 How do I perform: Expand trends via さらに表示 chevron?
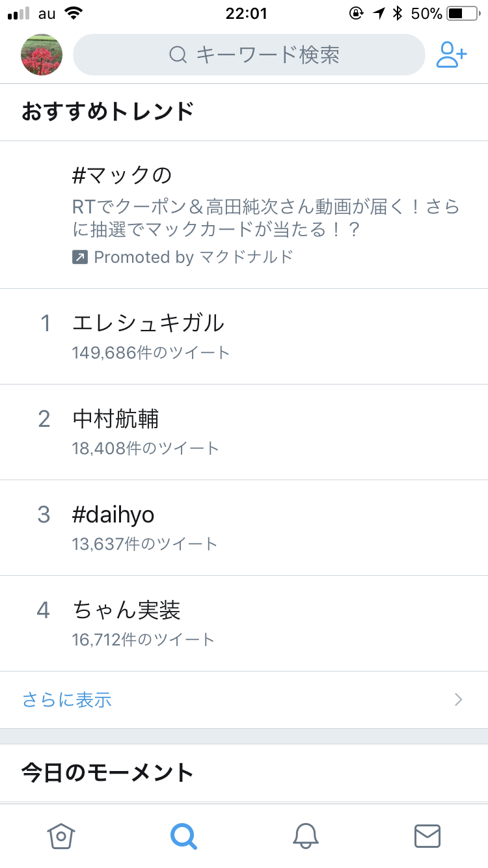pos(459,699)
